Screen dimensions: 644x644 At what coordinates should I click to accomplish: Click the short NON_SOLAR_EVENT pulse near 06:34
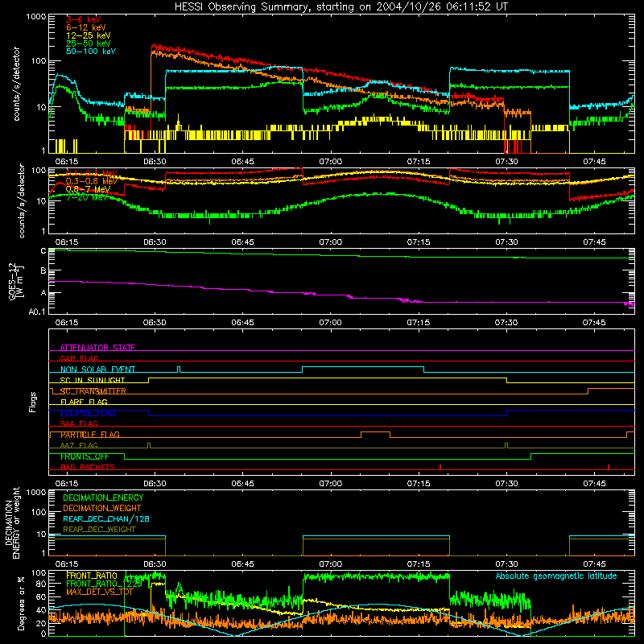(x=179, y=369)
